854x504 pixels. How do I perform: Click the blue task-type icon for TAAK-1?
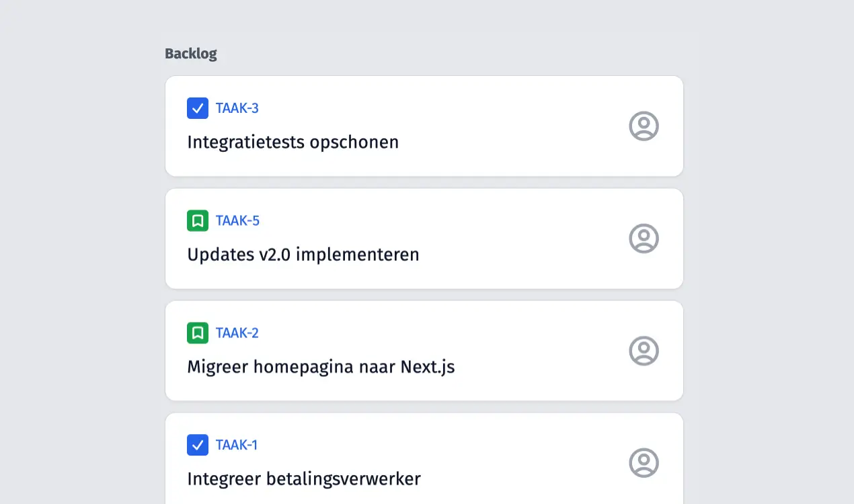point(198,445)
